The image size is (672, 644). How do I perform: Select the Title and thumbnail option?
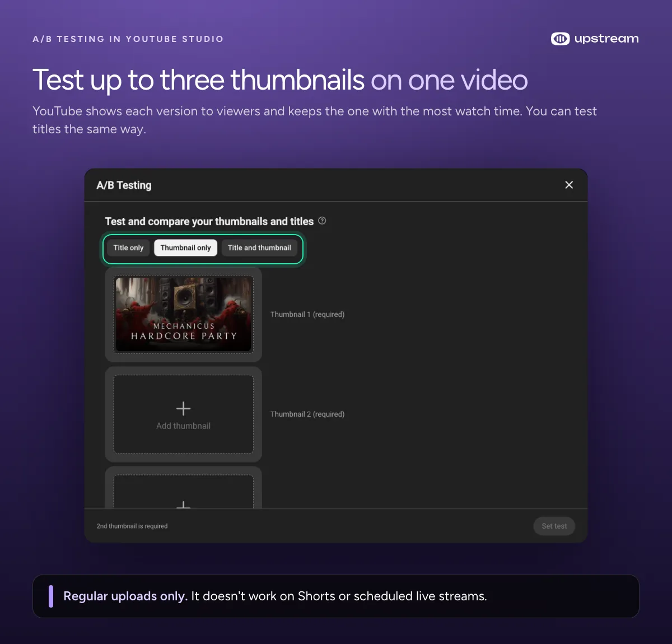(259, 248)
